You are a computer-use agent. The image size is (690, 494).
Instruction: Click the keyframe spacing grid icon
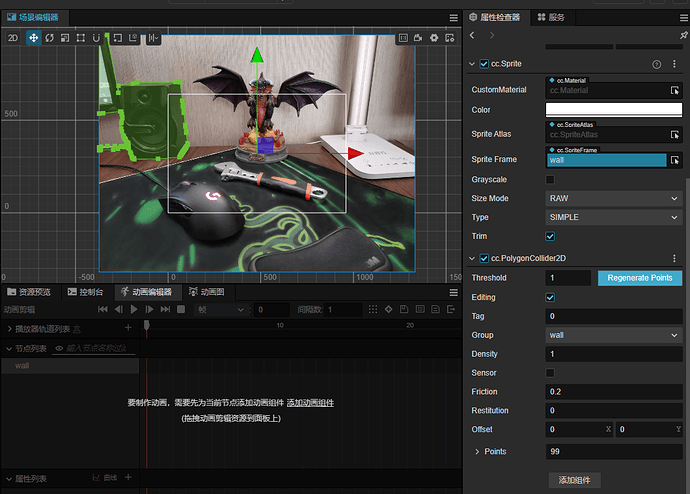click(373, 309)
